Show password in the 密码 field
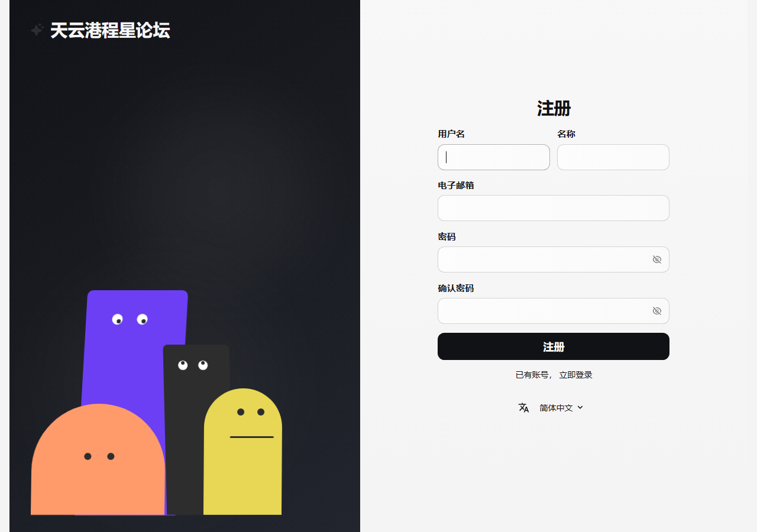 click(656, 259)
